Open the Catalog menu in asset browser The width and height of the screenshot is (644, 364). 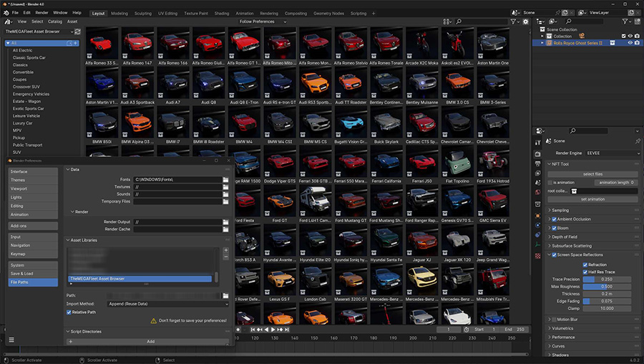(55, 21)
